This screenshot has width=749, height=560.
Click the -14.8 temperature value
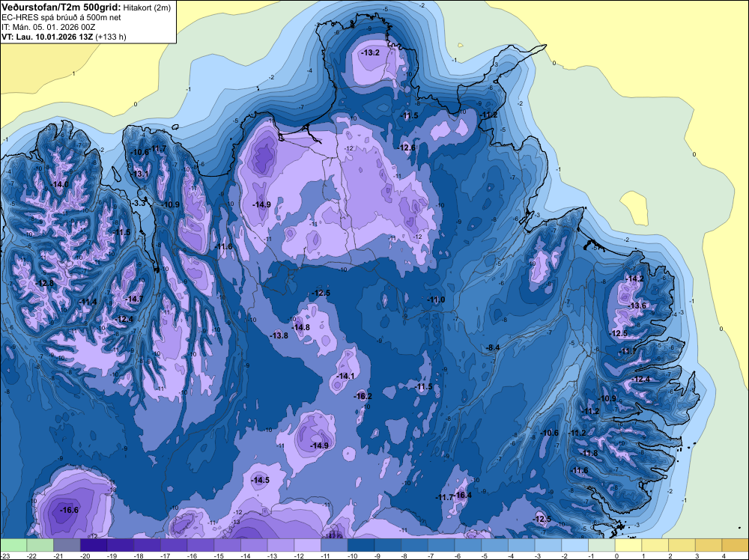pos(300,327)
